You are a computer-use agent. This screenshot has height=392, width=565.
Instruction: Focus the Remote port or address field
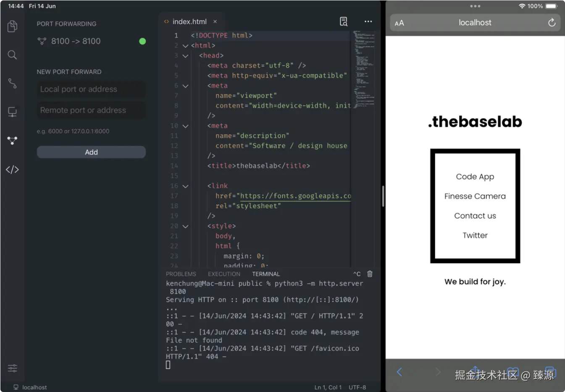click(x=91, y=110)
